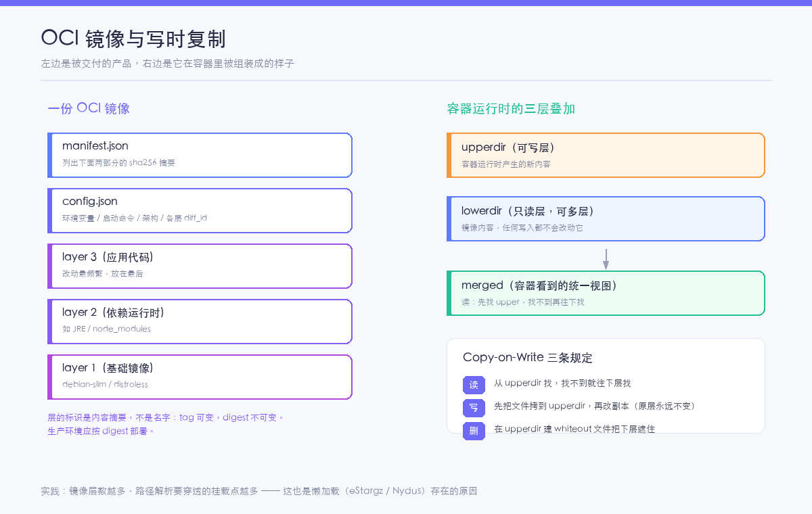Click the note 层的标识是内容摘要，不是名字
The height and width of the screenshot is (514, 812).
(110, 418)
